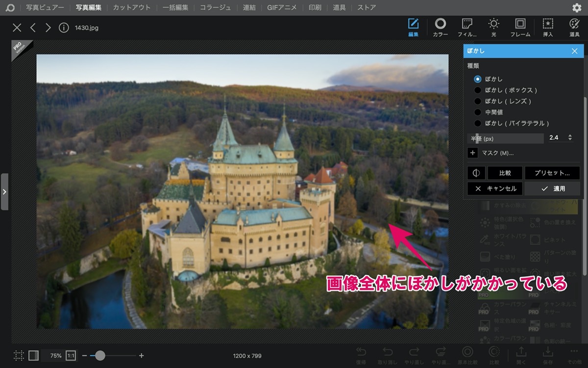
Task: Expand the collapsed left side panel
Action: point(4,191)
